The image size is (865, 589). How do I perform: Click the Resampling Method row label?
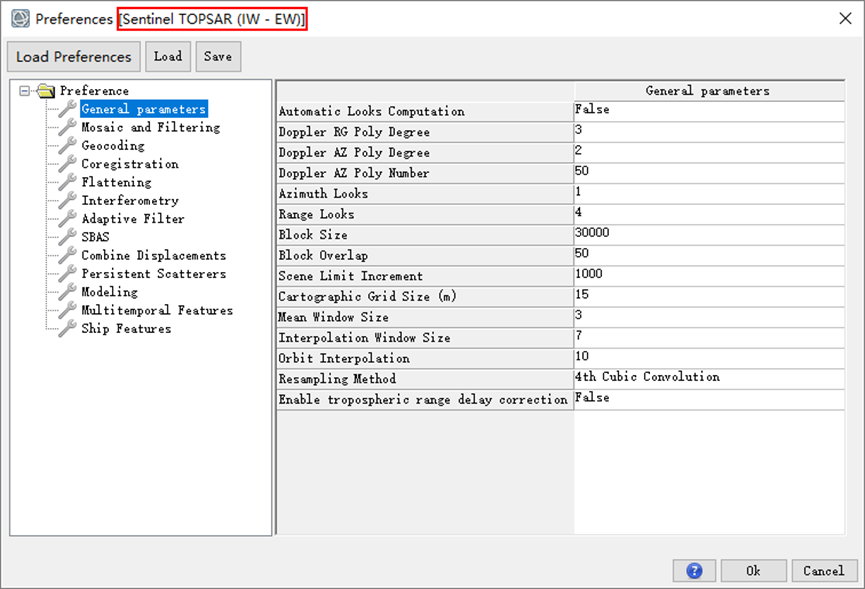pyautogui.click(x=337, y=379)
